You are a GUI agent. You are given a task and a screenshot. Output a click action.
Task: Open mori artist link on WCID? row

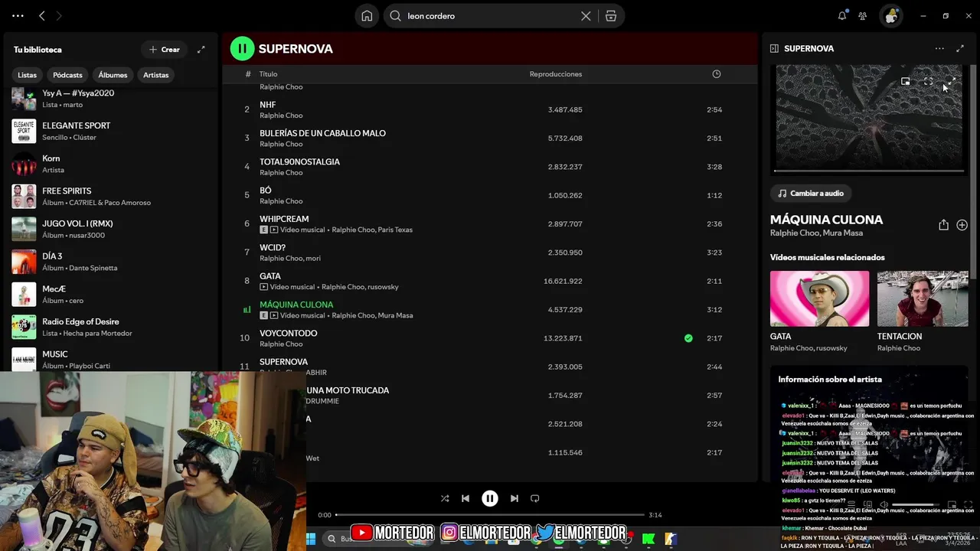coord(313,259)
